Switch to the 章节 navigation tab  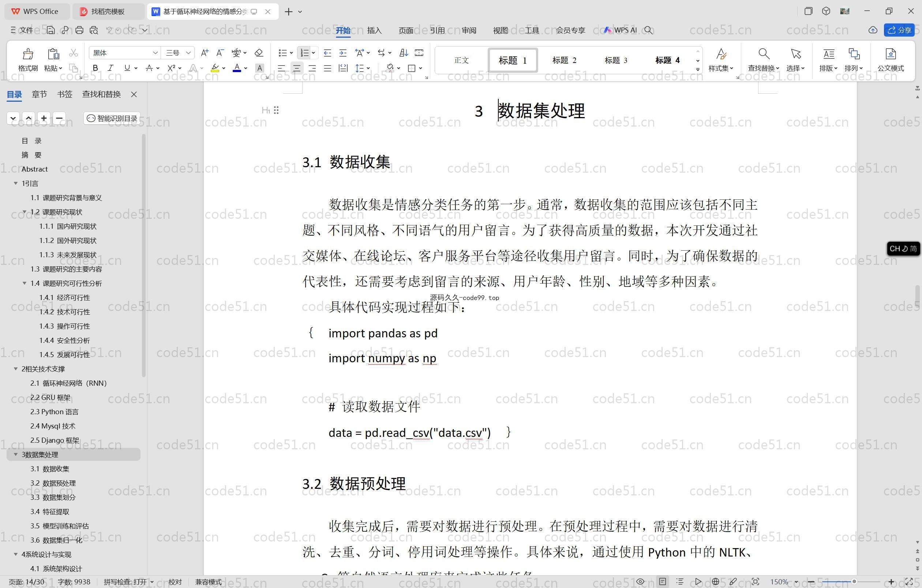[40, 94]
